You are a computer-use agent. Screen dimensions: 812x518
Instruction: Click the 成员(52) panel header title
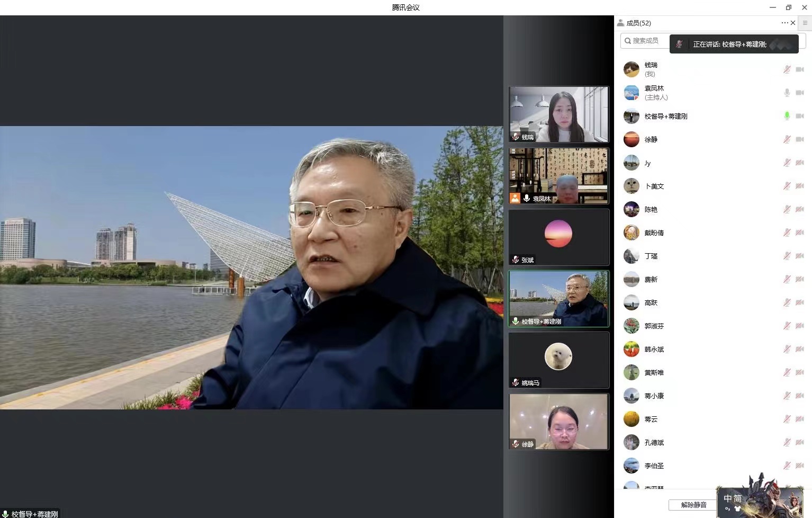638,23
